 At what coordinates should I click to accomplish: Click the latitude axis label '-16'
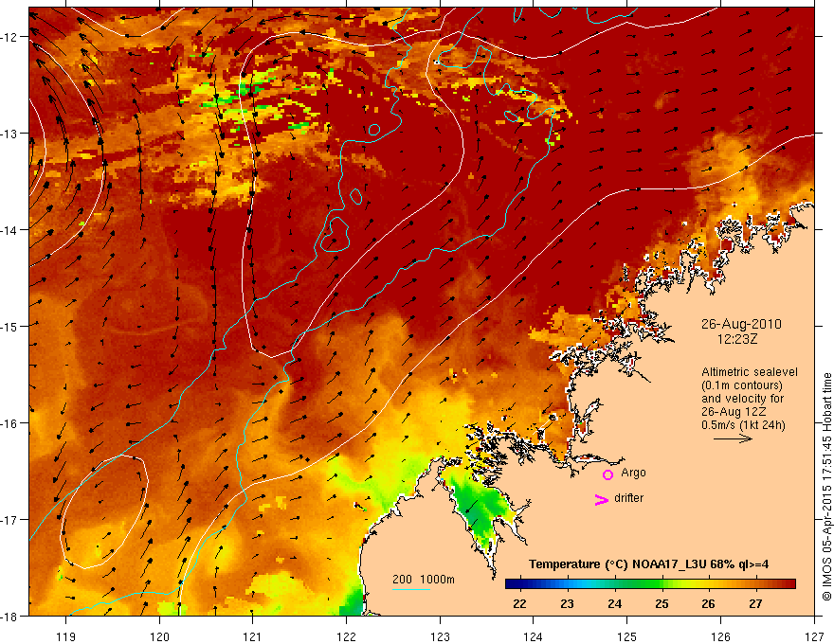(9, 423)
